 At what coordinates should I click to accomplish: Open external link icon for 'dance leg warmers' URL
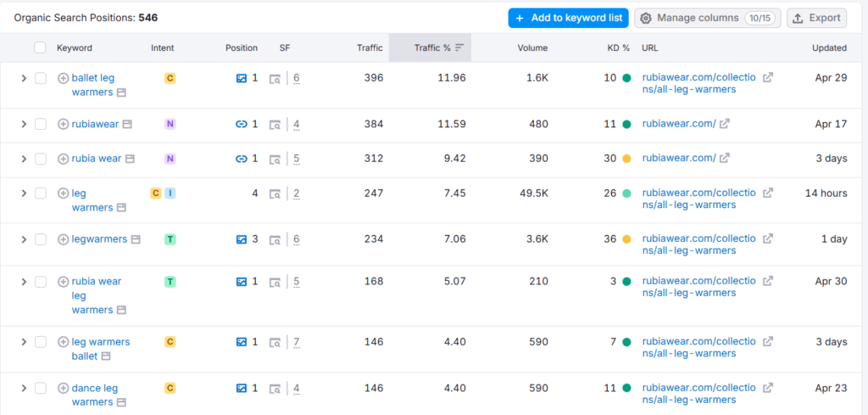768,387
